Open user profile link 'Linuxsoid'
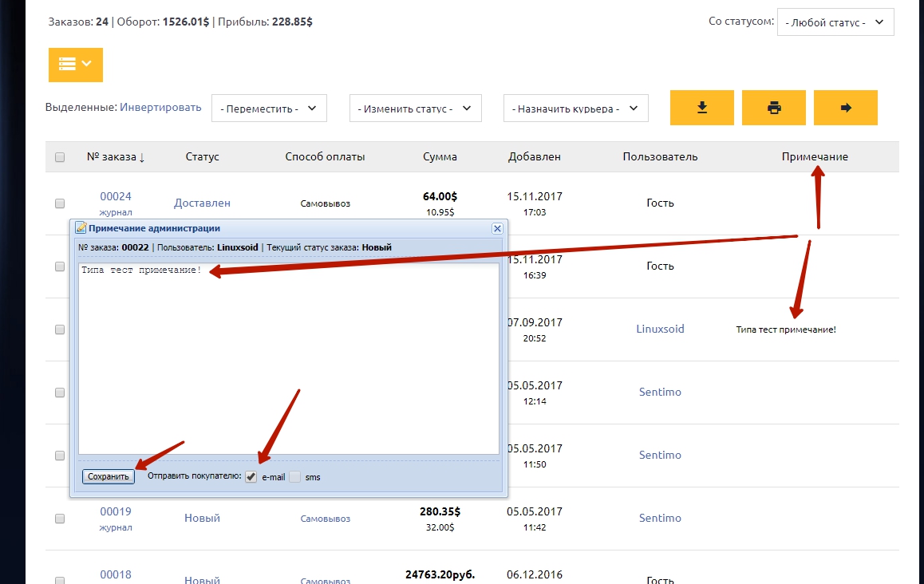Screen dimensions: 924x584 click(660, 329)
